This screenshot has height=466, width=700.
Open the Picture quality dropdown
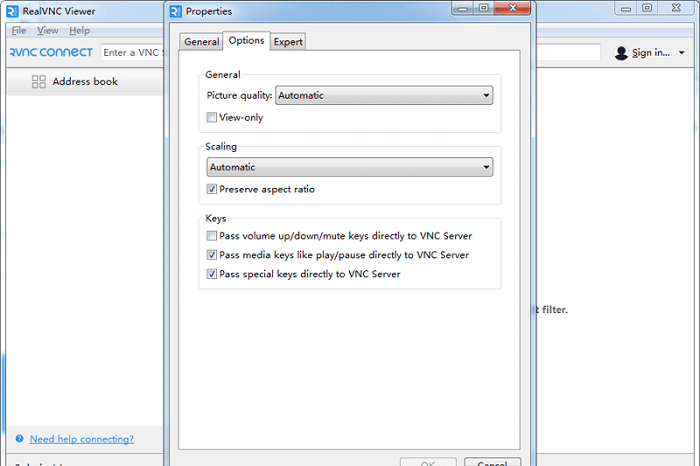[x=384, y=96]
